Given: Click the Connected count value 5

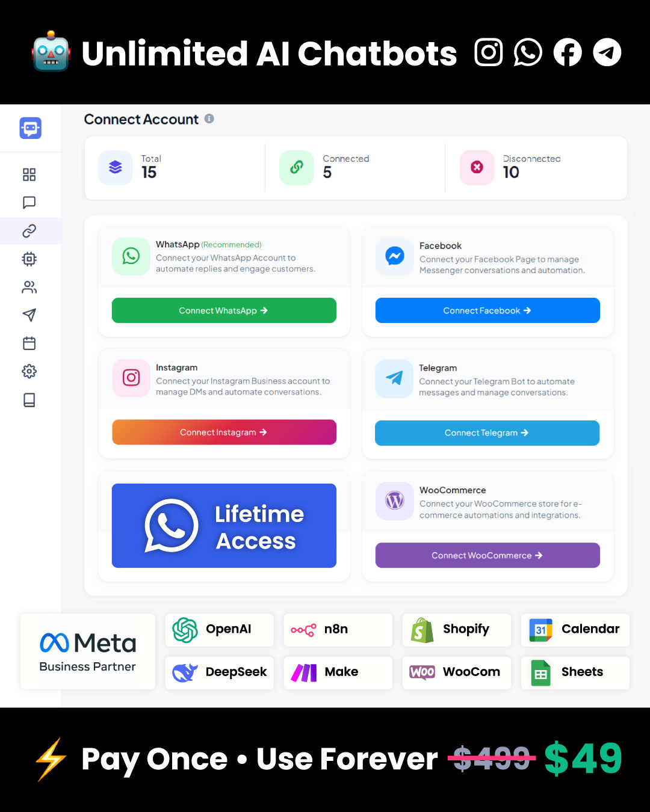Looking at the screenshot, I should coord(327,173).
